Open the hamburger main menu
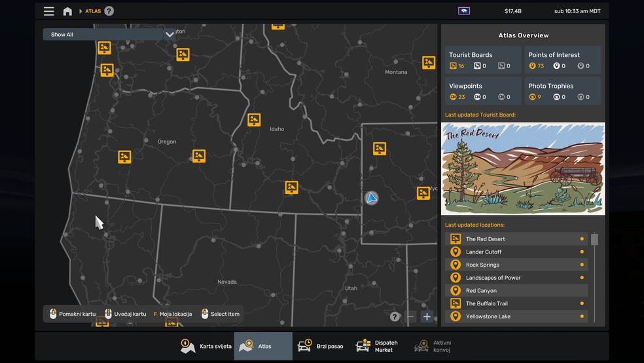644x363 pixels. coord(49,11)
